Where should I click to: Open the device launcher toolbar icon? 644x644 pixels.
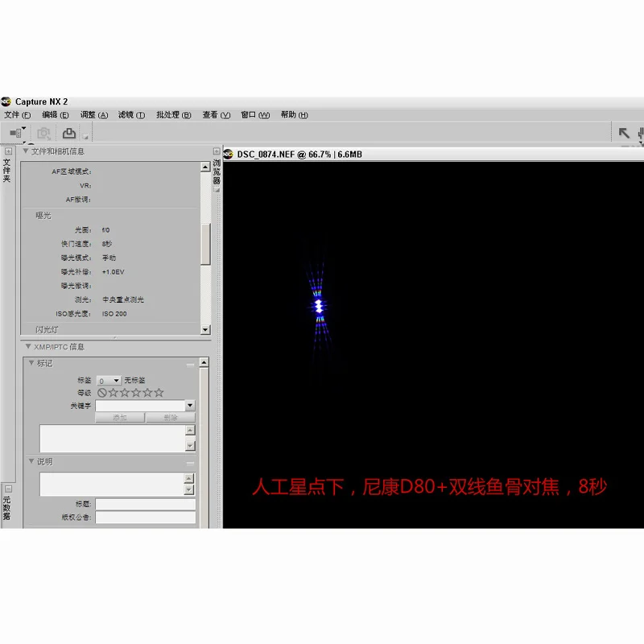(x=15, y=133)
